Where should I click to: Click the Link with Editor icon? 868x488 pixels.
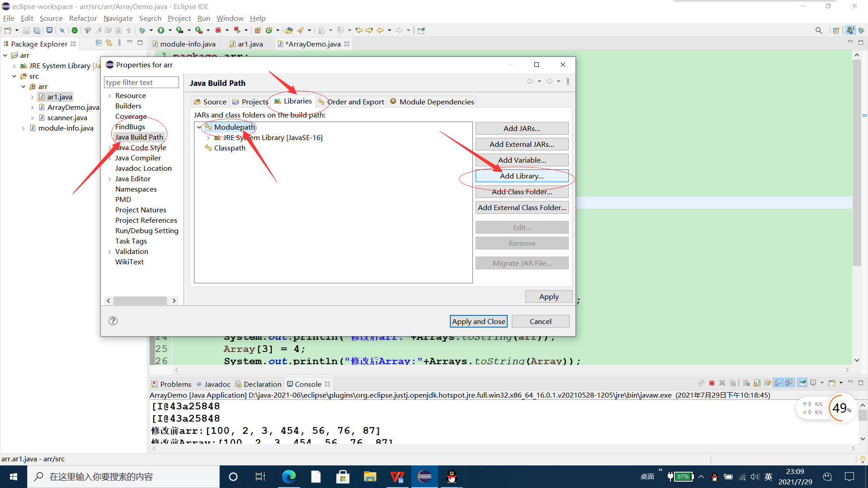click(109, 43)
